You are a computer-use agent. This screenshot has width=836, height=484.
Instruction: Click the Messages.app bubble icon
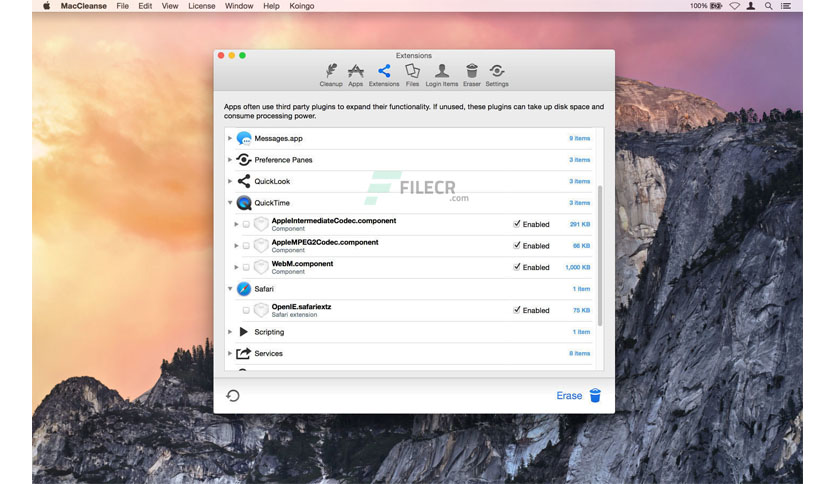[x=244, y=139]
